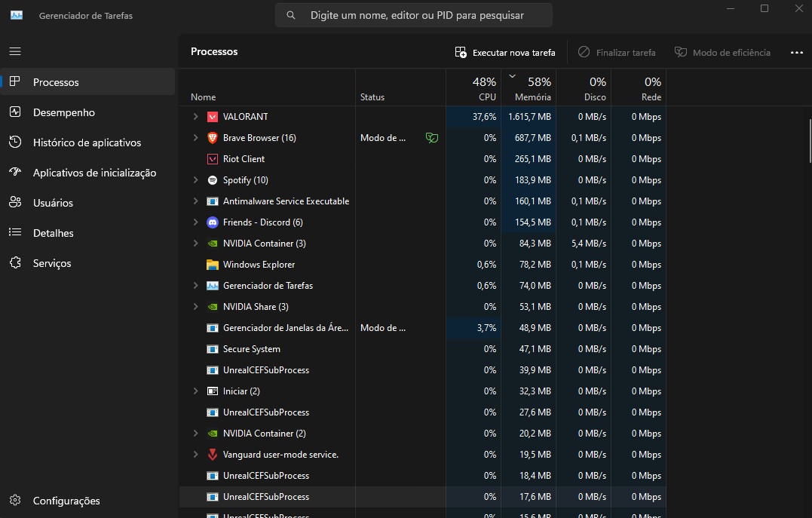Sort by the Nome column header
The width and height of the screenshot is (812, 518).
click(267, 88)
